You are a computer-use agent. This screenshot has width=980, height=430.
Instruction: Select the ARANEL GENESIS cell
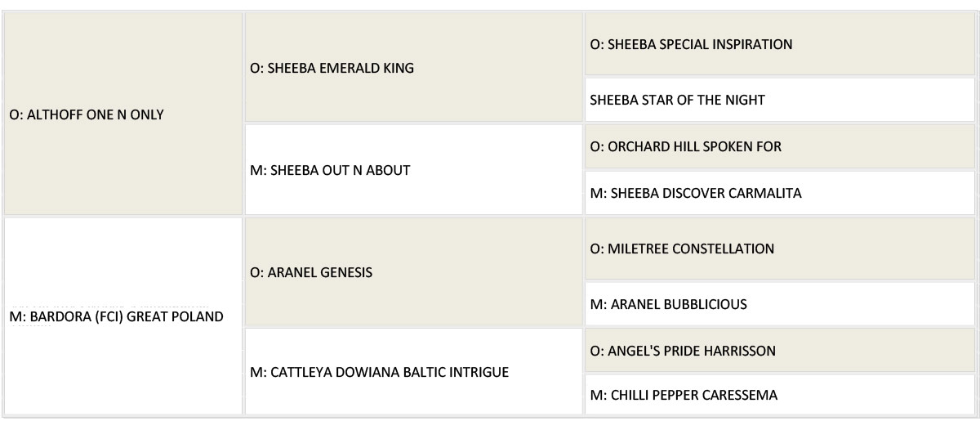(x=310, y=272)
